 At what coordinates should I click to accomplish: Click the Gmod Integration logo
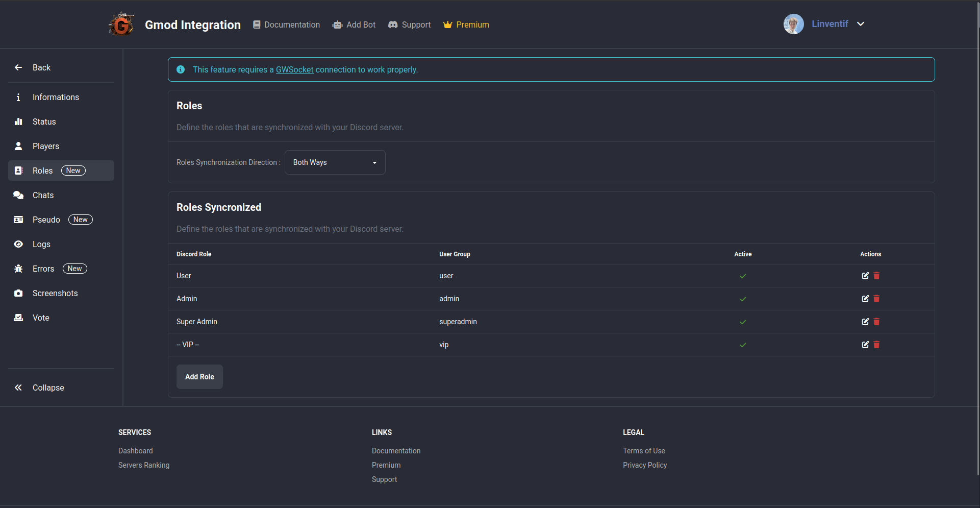click(121, 25)
